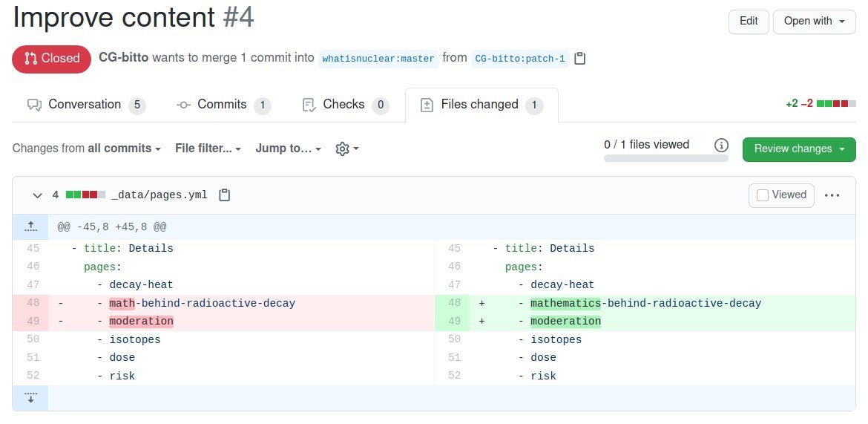
Task: Click the _data/pages.yml file name link
Action: [160, 195]
